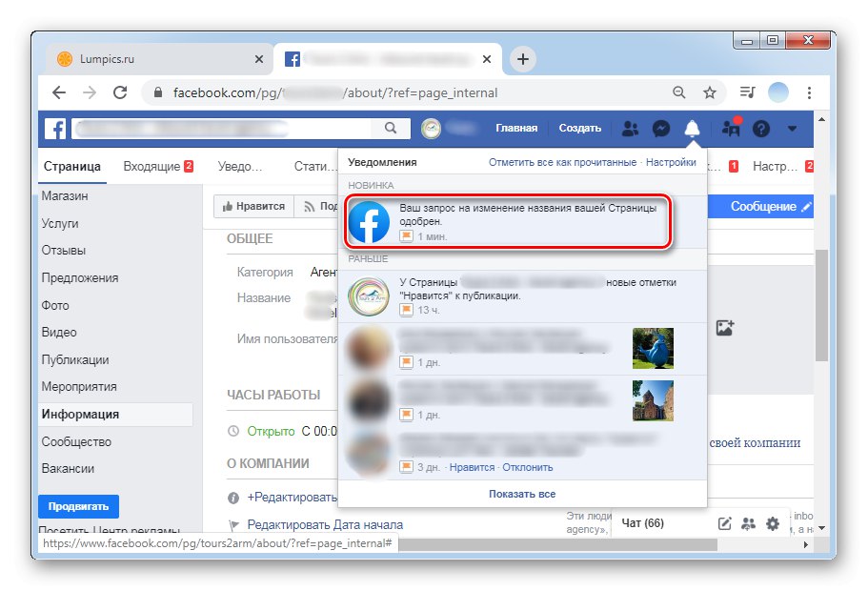The height and width of the screenshot is (591, 868).
Task: Reload the page with the refresh icon
Action: click(120, 92)
